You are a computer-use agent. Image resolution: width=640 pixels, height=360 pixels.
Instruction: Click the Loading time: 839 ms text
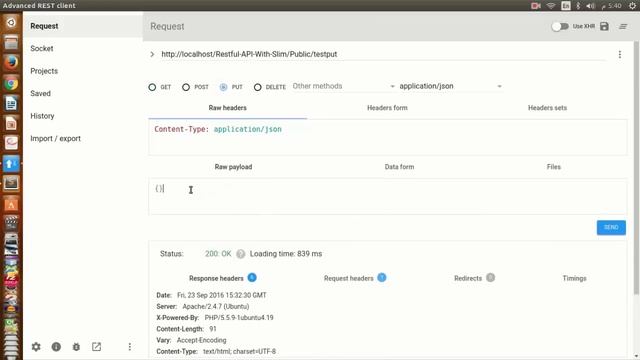point(286,254)
